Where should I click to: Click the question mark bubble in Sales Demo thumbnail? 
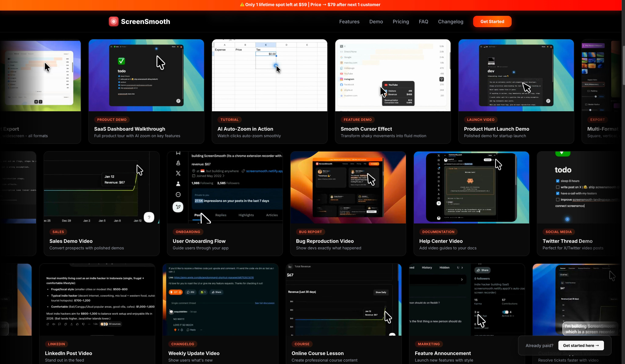[x=149, y=217]
